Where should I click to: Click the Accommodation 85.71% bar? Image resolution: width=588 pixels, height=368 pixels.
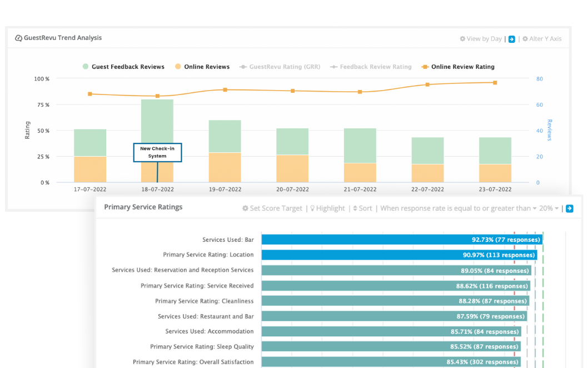point(391,332)
